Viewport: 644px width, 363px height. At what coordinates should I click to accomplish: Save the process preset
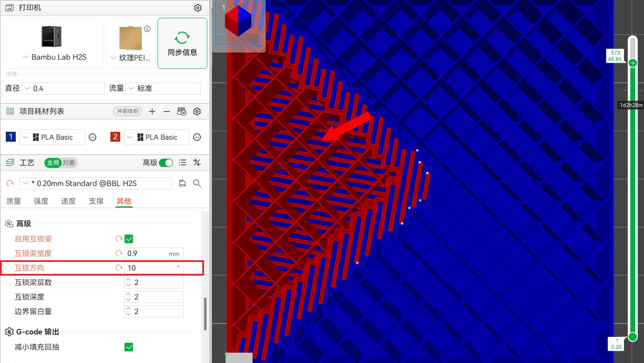tap(182, 183)
